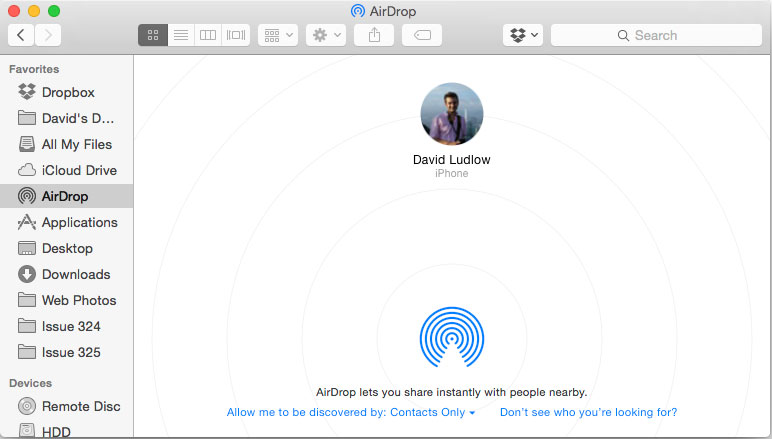Switch to Cover Flow view
This screenshot has width=772, height=439.
pos(236,35)
